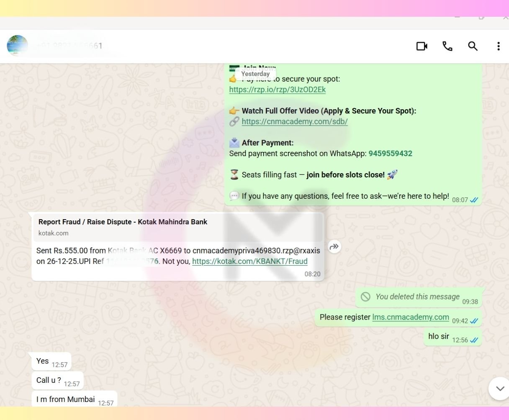Click 'Watch Full Offer Video' heading text
This screenshot has width=509, height=420.
point(329,111)
